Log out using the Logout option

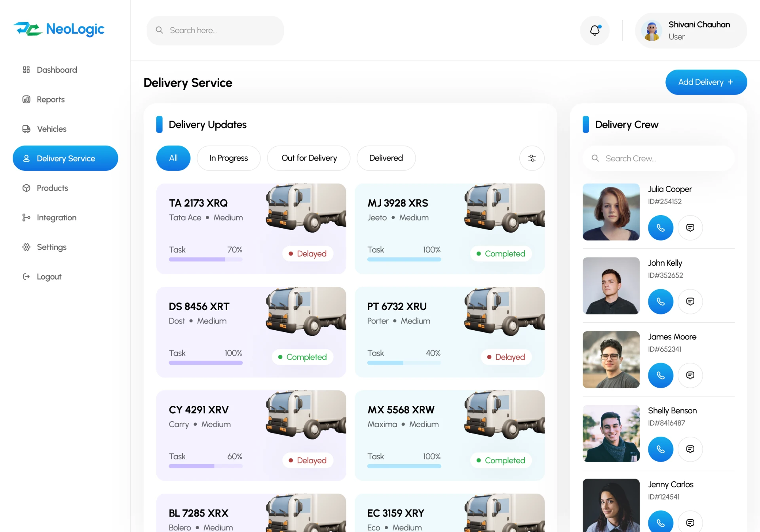point(49,276)
